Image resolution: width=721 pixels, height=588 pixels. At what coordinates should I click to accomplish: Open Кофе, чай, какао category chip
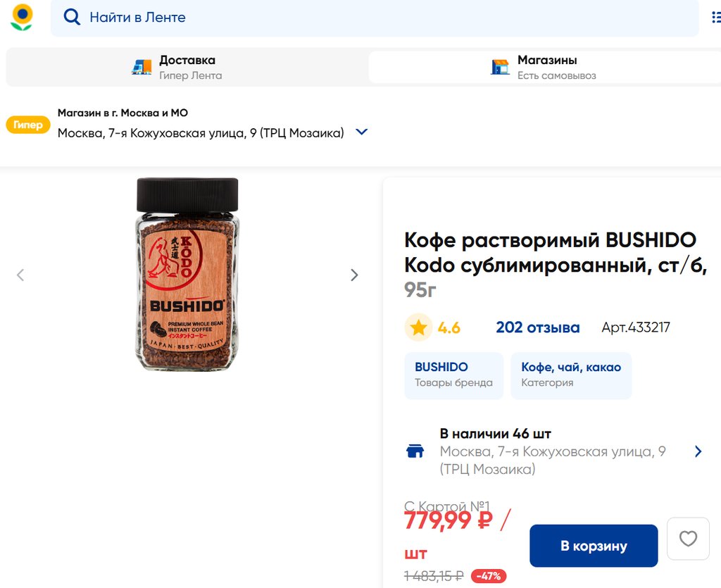[571, 375]
